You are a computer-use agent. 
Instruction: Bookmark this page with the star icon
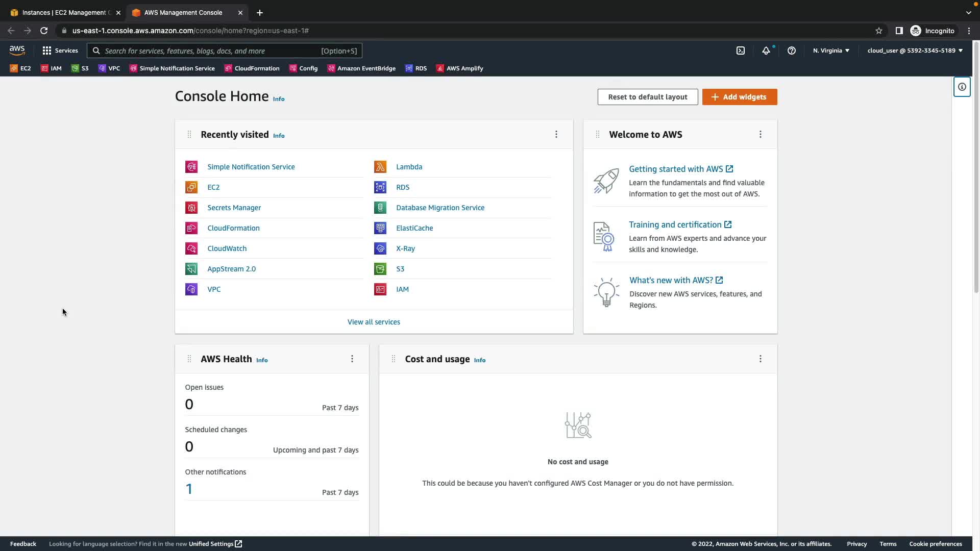(x=878, y=31)
